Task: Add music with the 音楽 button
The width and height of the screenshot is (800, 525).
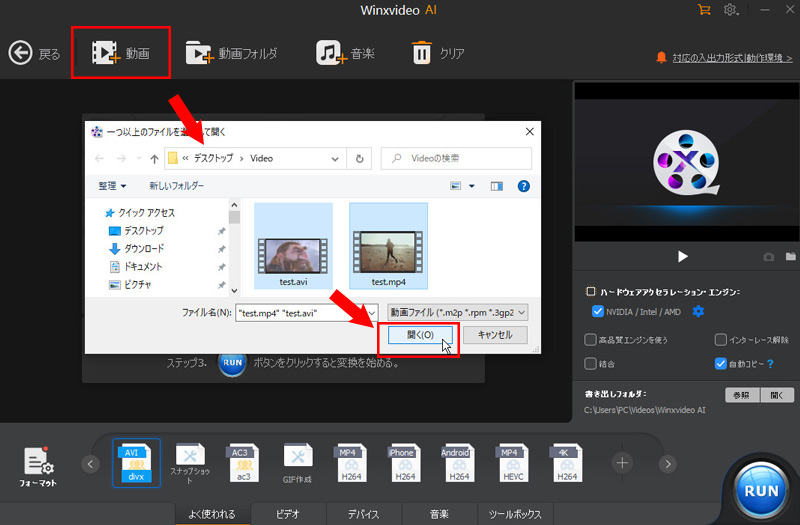Action: pos(345,53)
